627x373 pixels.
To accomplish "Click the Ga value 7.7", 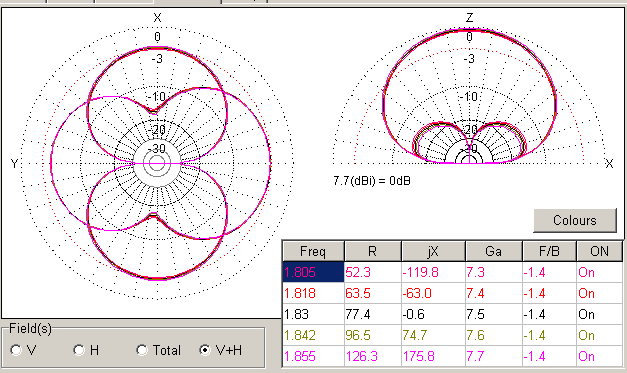I will coord(493,356).
